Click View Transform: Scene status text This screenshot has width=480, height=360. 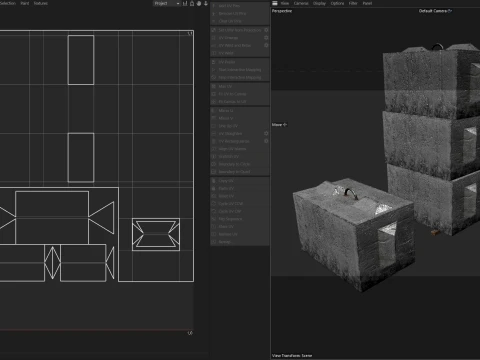point(292,356)
